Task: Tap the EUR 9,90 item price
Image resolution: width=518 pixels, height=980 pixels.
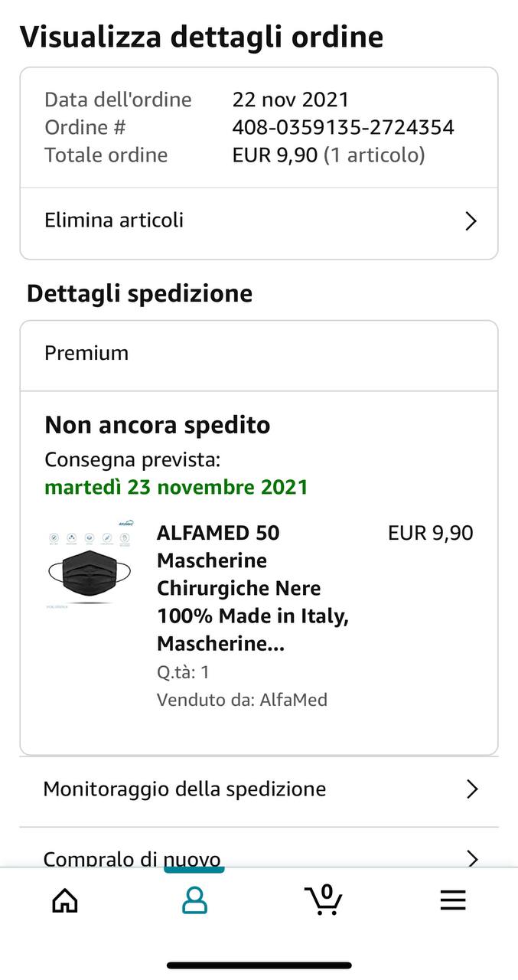Action: [x=430, y=533]
